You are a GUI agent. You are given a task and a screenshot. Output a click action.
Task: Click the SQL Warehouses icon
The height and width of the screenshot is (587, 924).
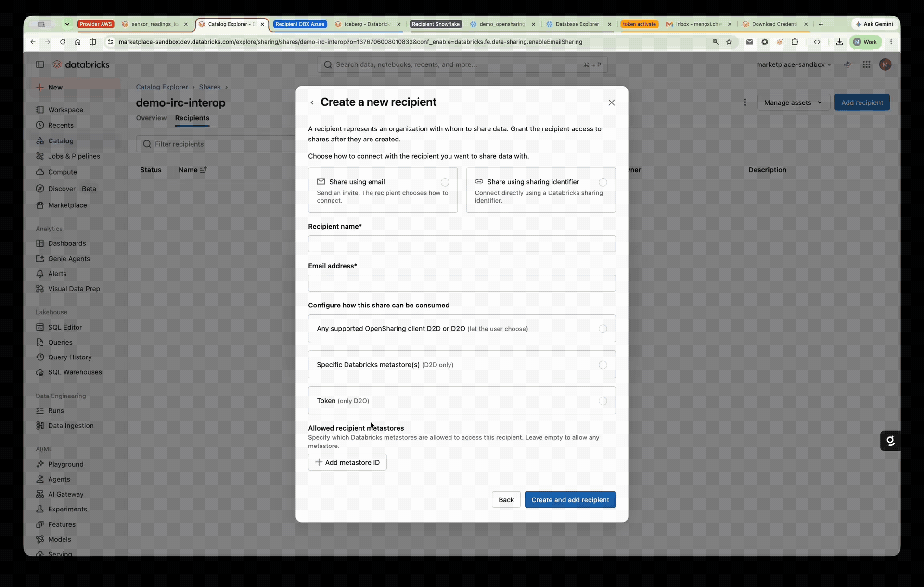[x=40, y=372]
